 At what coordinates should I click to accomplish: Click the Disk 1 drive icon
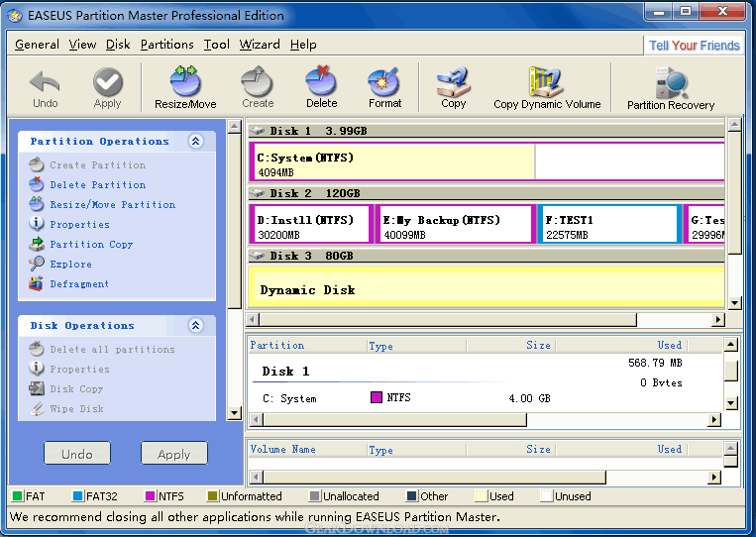pos(257,131)
